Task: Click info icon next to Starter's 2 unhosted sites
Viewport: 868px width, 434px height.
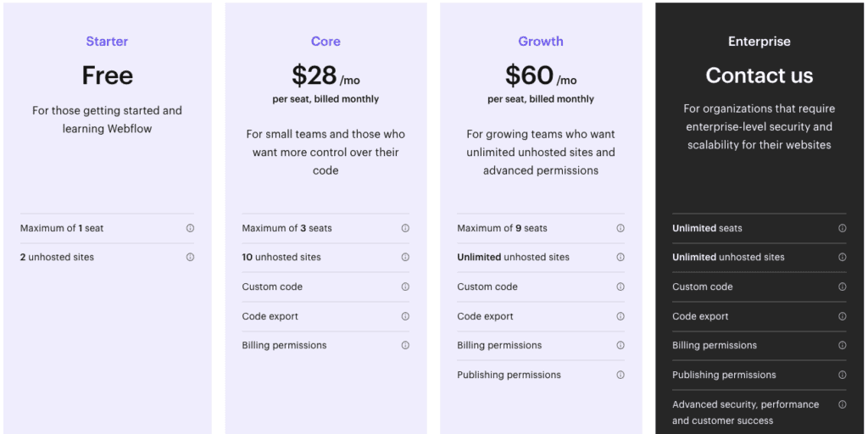Action: coord(190,257)
